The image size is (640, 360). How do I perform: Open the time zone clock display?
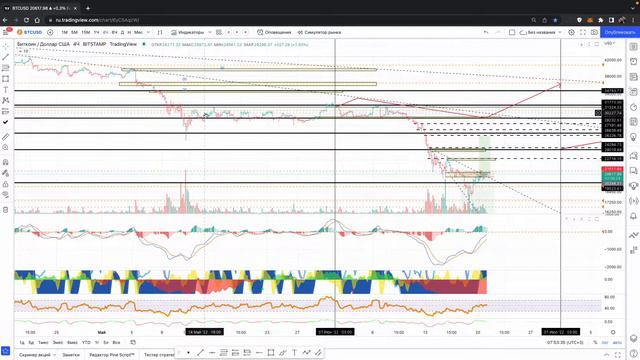(x=565, y=342)
